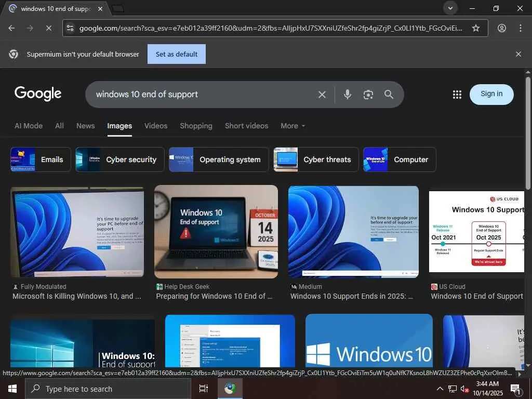The image size is (532, 399).
Task: Open the tab search dropdown arrow
Action: [450, 8]
